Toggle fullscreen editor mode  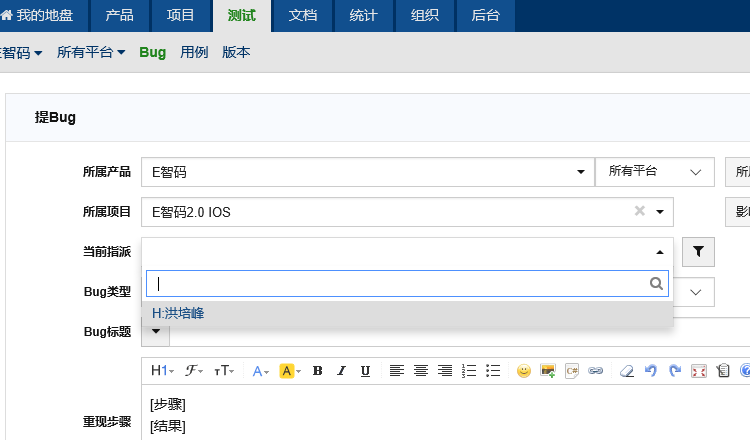tap(699, 371)
